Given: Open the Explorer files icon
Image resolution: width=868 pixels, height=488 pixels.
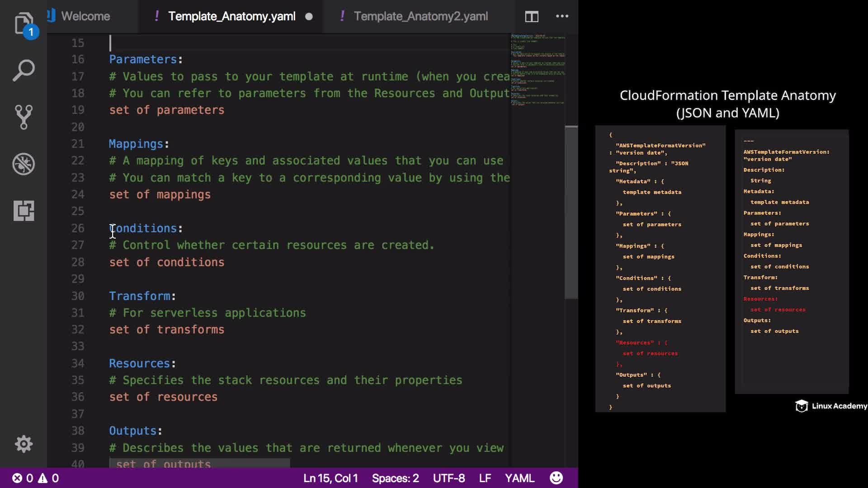Looking at the screenshot, I should pos(24,23).
